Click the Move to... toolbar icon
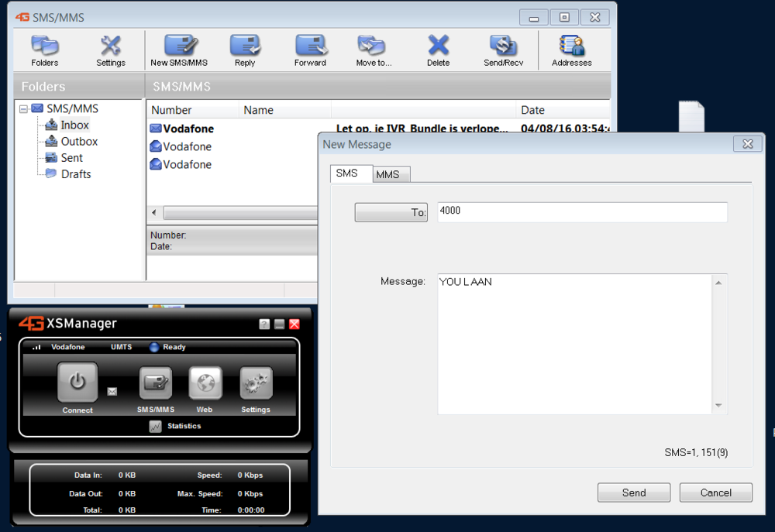Screen dimensions: 775x532 [374, 50]
